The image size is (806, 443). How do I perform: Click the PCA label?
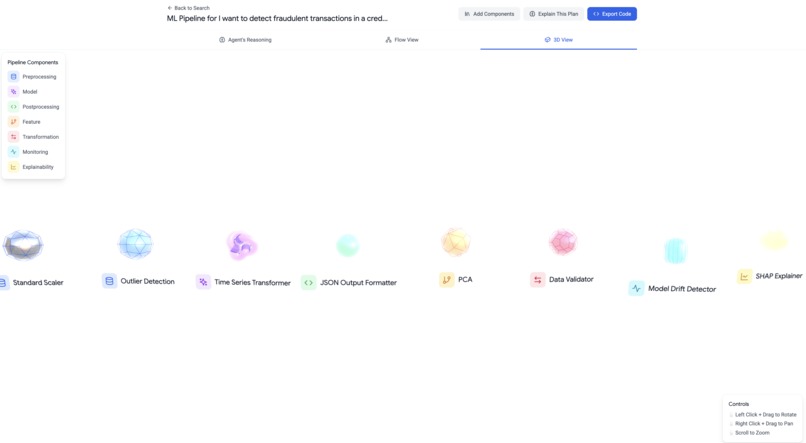tap(465, 280)
